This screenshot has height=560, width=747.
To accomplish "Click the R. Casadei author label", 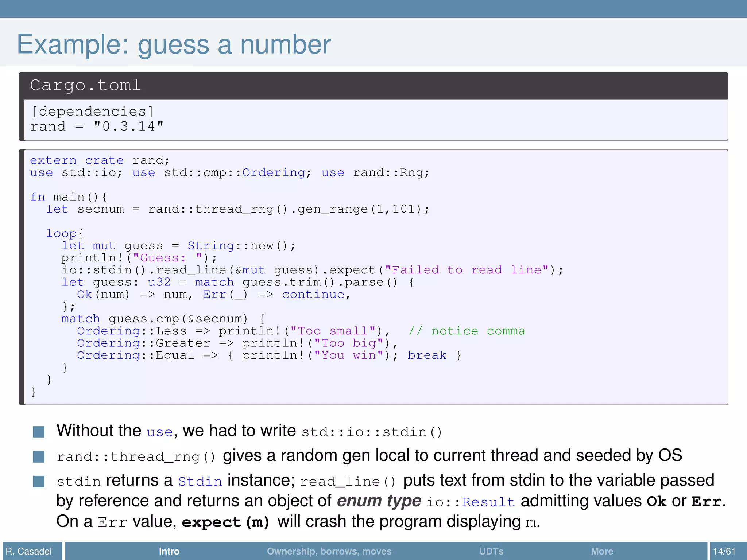I will [x=29, y=551].
